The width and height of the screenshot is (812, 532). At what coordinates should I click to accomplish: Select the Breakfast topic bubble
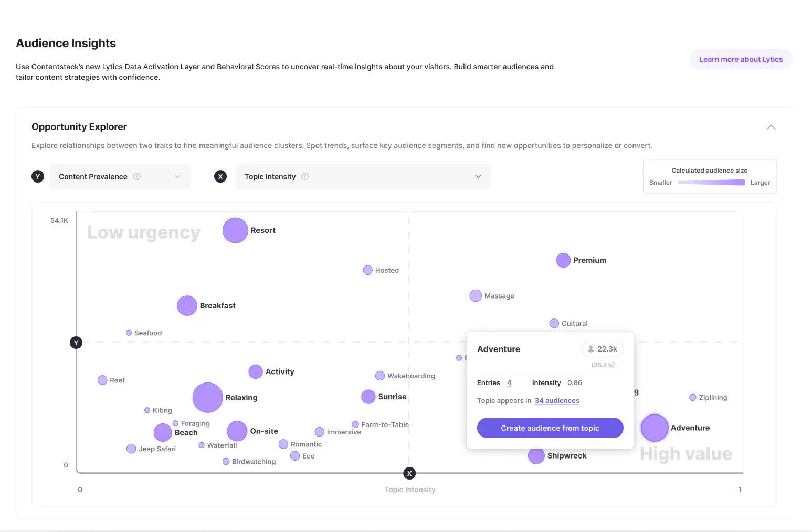[x=187, y=305]
